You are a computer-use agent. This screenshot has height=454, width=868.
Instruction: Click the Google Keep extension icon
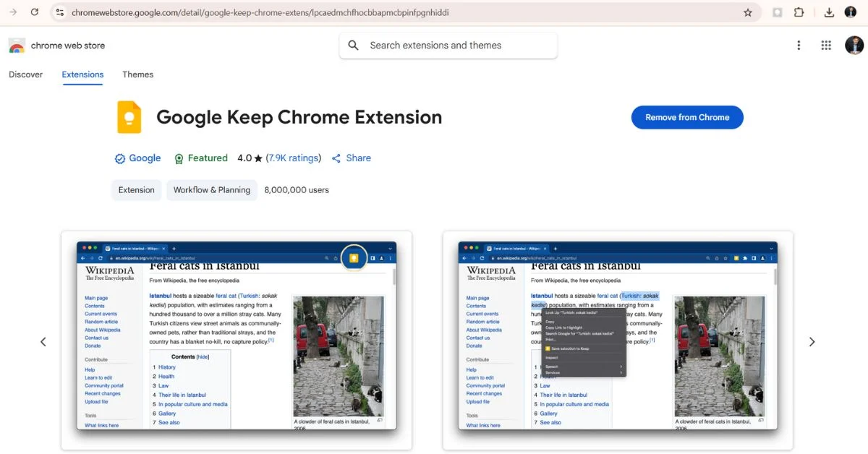(129, 117)
